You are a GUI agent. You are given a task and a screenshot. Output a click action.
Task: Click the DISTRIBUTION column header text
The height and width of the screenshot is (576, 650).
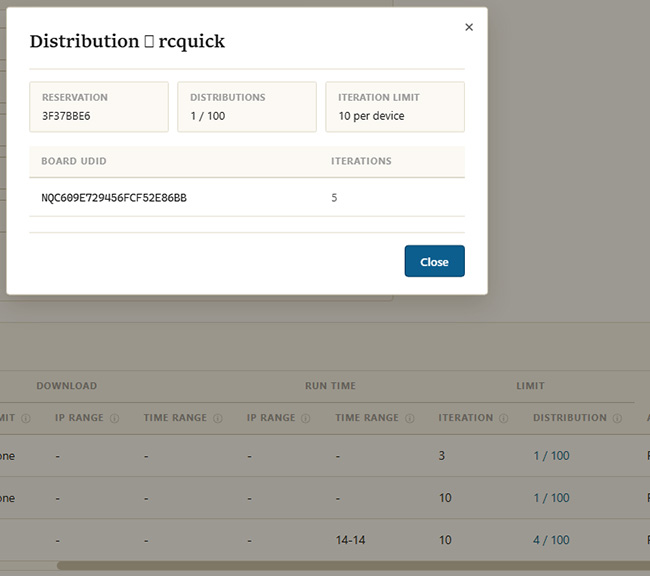(570, 418)
